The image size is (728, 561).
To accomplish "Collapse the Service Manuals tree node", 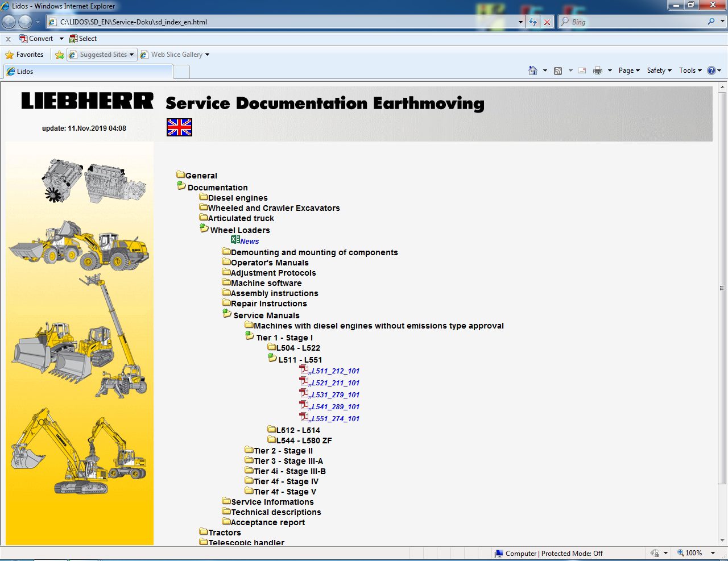I will (x=227, y=314).
